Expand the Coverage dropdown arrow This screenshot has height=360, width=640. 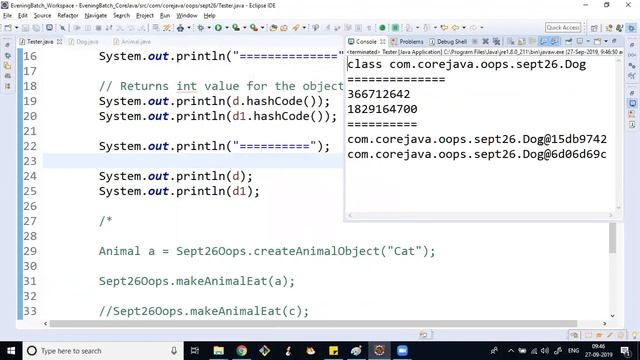[x=244, y=27]
